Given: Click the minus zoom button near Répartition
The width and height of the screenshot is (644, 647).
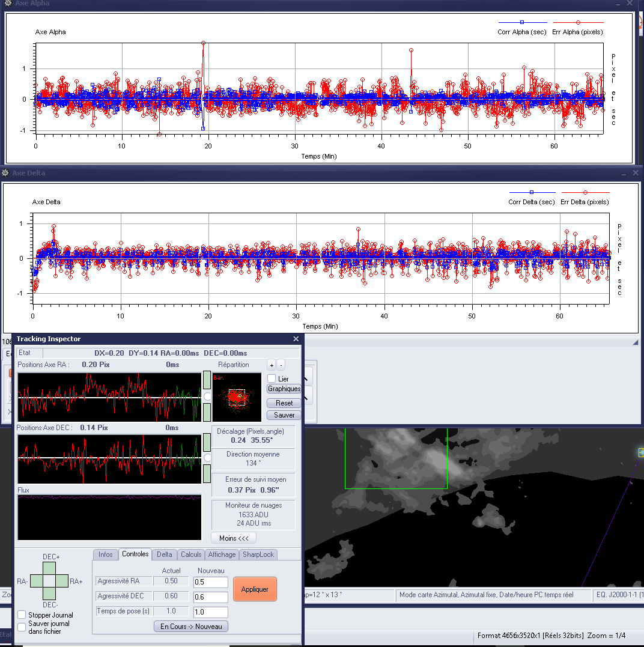Looking at the screenshot, I should 281,365.
